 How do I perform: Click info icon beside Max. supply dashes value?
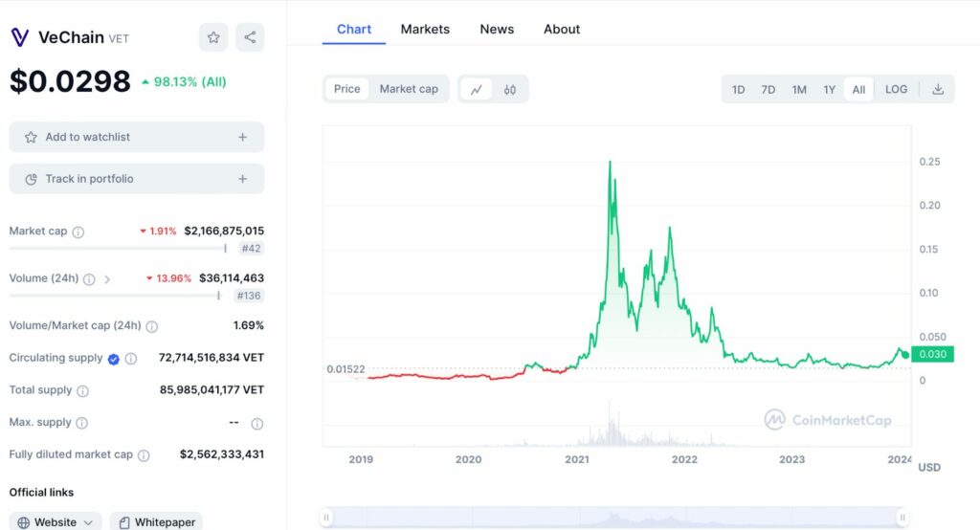pyautogui.click(x=256, y=424)
